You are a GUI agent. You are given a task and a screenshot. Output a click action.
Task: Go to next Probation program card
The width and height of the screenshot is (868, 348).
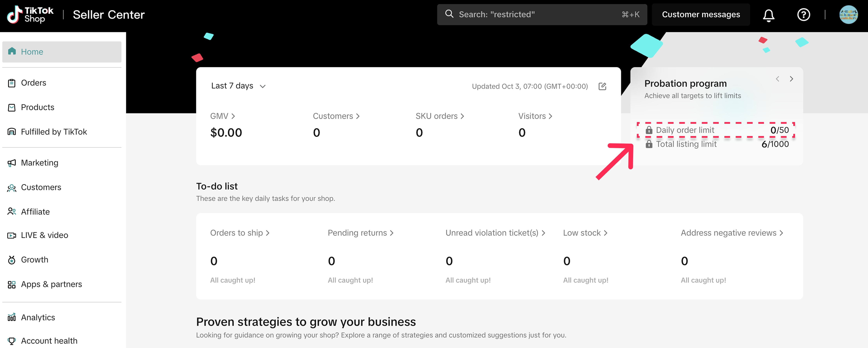point(791,79)
